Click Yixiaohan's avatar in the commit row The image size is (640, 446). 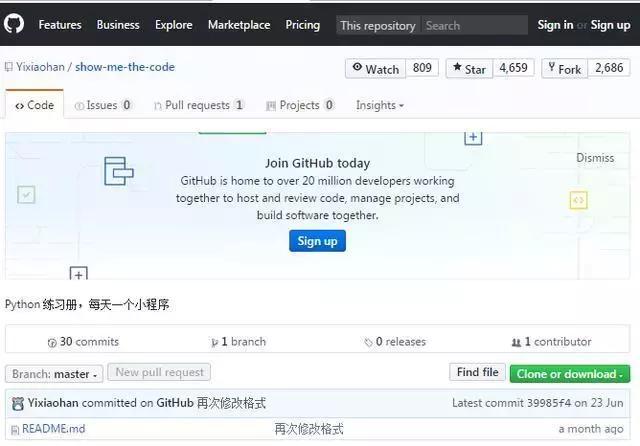pyautogui.click(x=18, y=404)
